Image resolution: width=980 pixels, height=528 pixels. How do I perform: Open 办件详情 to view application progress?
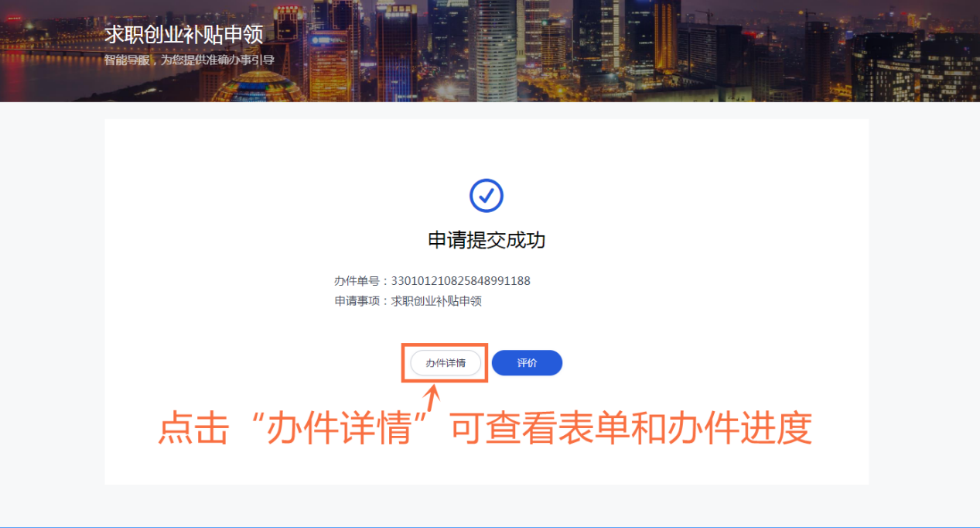tap(446, 362)
